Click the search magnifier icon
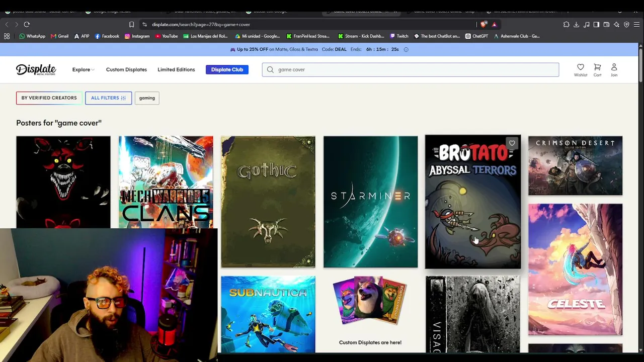The width and height of the screenshot is (644, 362). (270, 69)
